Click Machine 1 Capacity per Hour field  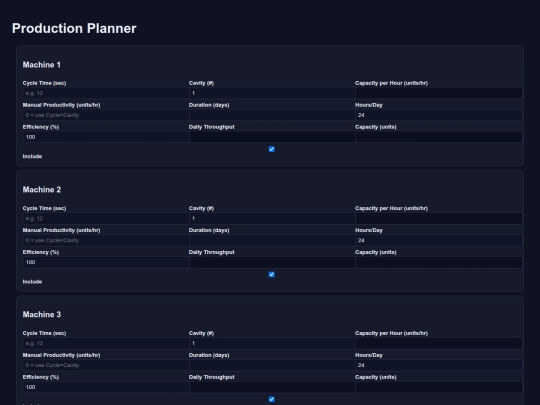point(439,93)
